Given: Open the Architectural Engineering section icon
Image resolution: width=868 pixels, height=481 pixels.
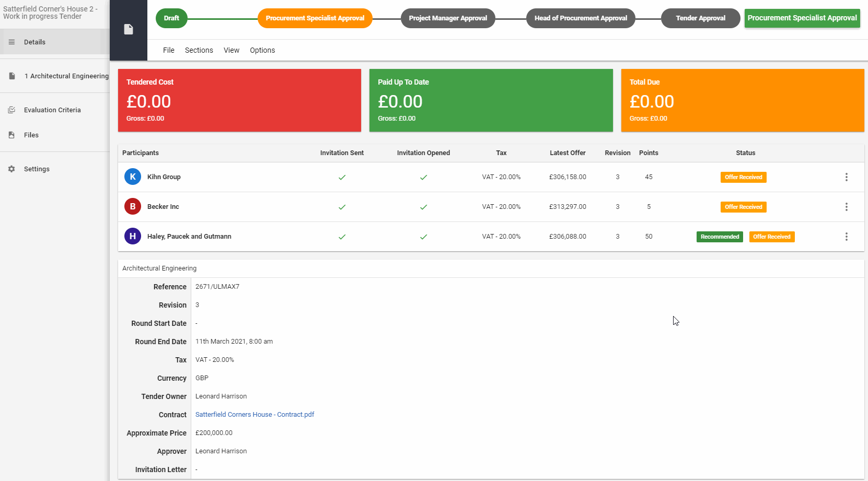Looking at the screenshot, I should [11, 76].
